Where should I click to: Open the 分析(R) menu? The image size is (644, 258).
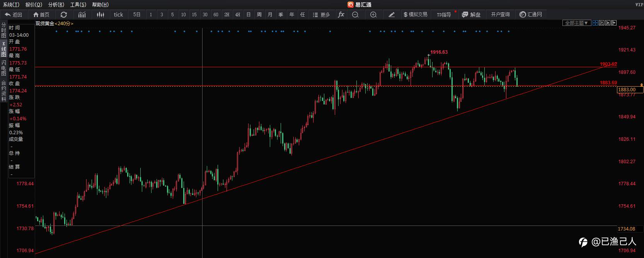click(x=56, y=5)
